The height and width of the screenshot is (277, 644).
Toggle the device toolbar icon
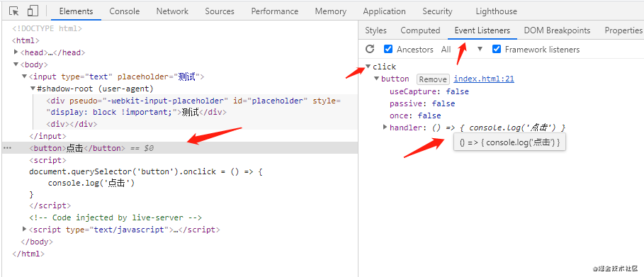click(x=33, y=11)
